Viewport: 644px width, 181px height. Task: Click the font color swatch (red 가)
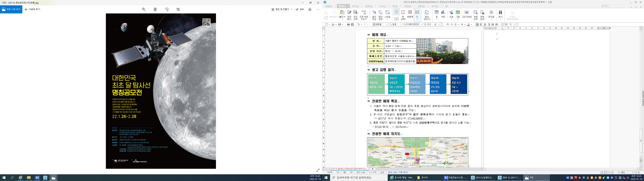pyautogui.click(x=468, y=24)
